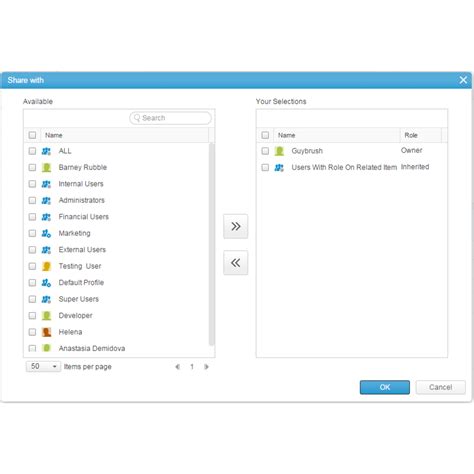Check the Financial Users checkbox
This screenshot has width=474, height=474.
tap(32, 217)
